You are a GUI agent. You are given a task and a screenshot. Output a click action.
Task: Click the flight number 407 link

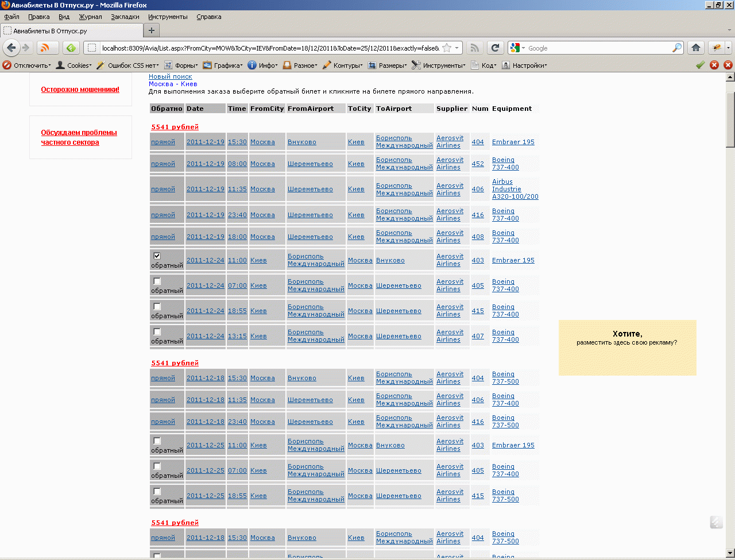pyautogui.click(x=478, y=336)
